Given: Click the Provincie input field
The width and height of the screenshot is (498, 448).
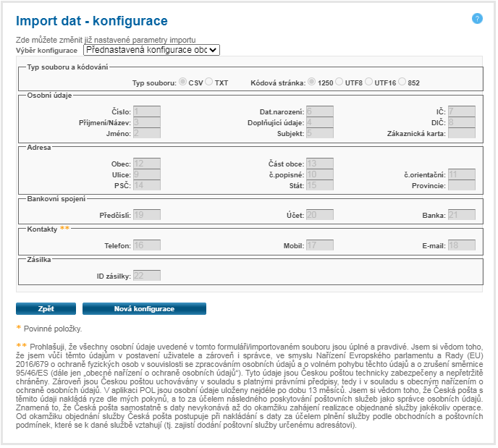Looking at the screenshot, I should coord(461,185).
